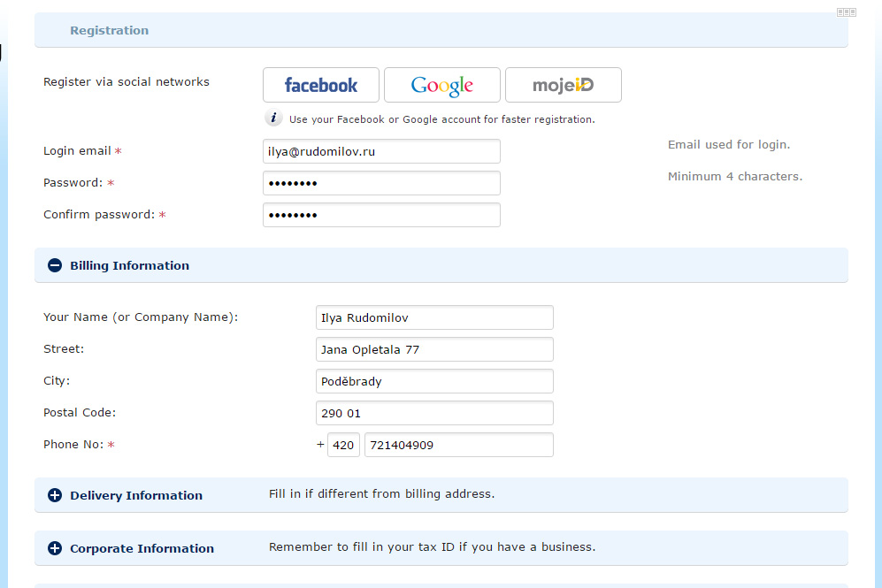
Task: Expand the Delivery Information section
Action: click(55, 495)
